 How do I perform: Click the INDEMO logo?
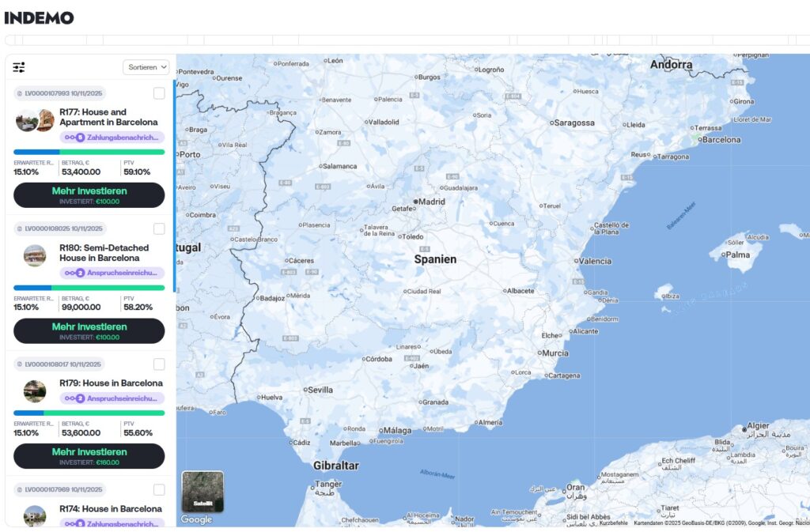point(39,17)
